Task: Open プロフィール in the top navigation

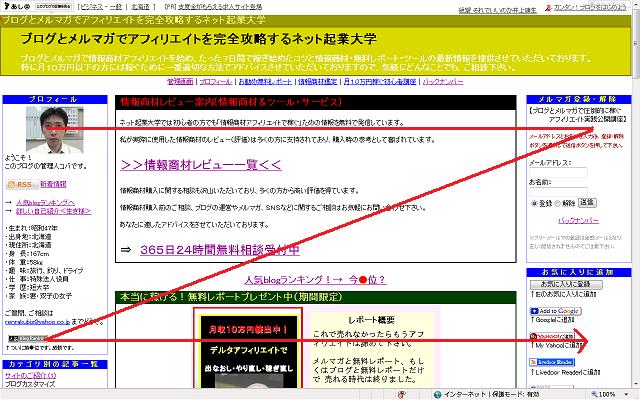Action: click(216, 81)
